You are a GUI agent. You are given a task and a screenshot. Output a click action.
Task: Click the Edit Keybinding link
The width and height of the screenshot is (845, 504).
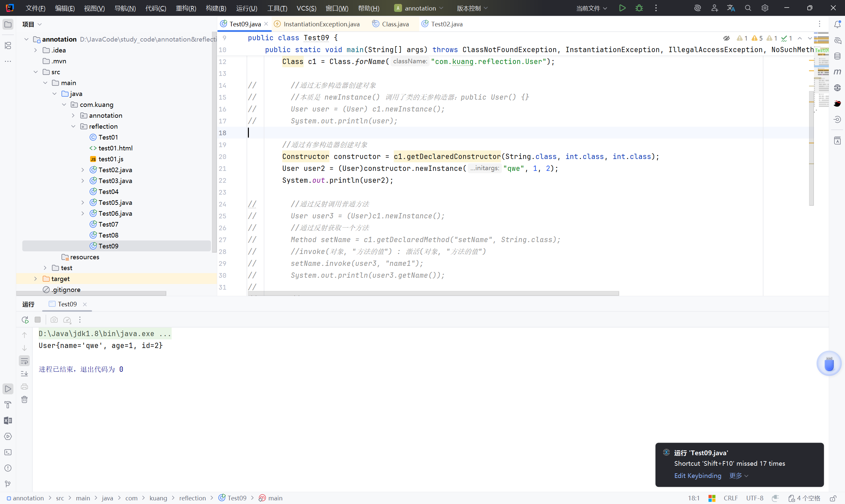(697, 476)
